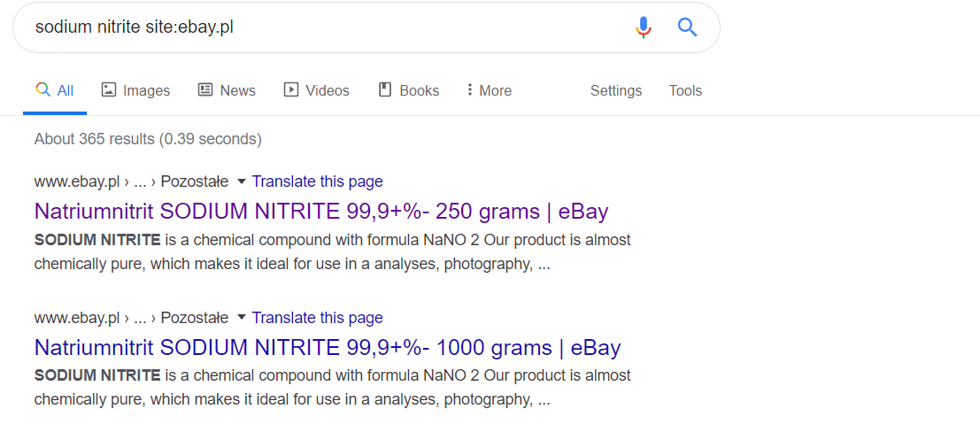
Task: Switch to the Videos tab
Action: pyautogui.click(x=316, y=90)
